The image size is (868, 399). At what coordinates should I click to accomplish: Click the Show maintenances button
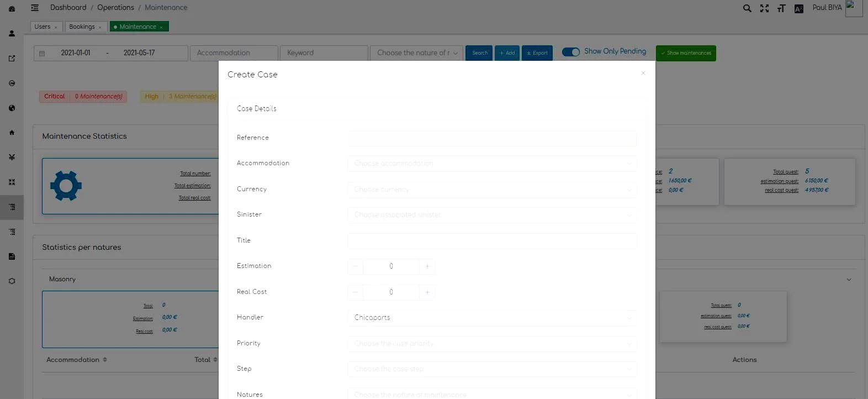click(685, 53)
